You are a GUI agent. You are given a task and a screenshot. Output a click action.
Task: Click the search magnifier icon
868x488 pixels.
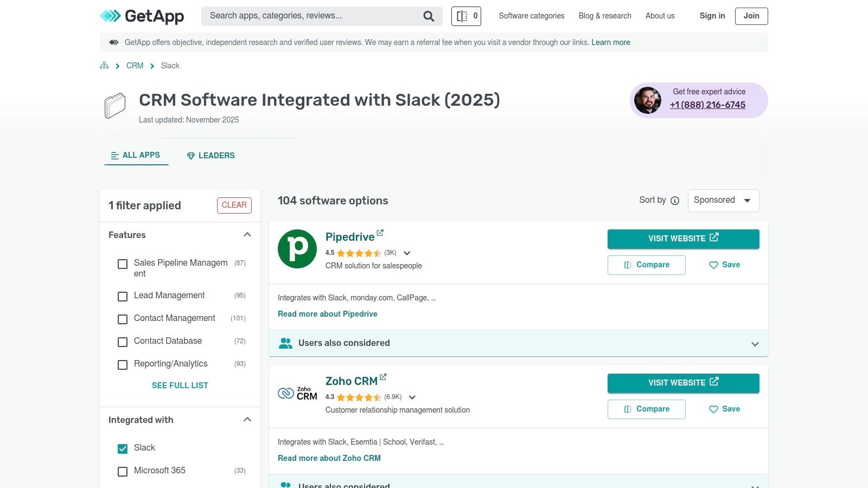coord(429,16)
